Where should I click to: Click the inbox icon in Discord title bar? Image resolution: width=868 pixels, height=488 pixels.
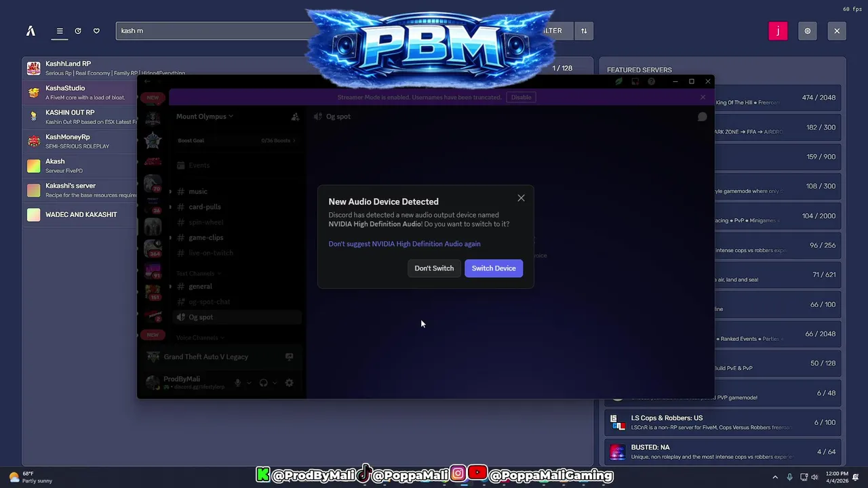coord(635,81)
